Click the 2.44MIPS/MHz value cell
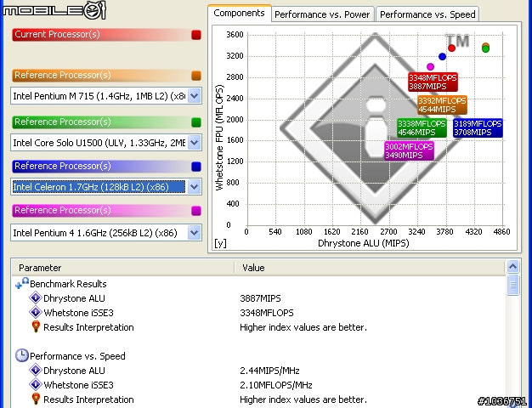 [269, 371]
